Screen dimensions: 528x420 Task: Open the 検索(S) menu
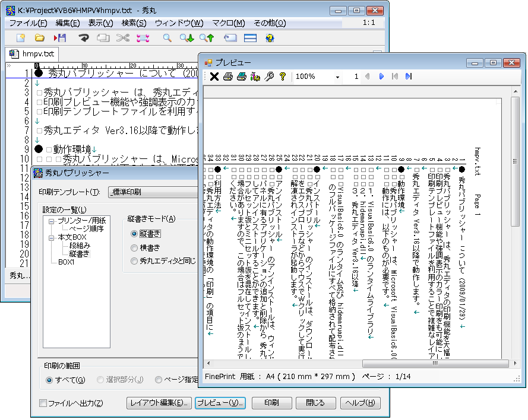click(134, 23)
